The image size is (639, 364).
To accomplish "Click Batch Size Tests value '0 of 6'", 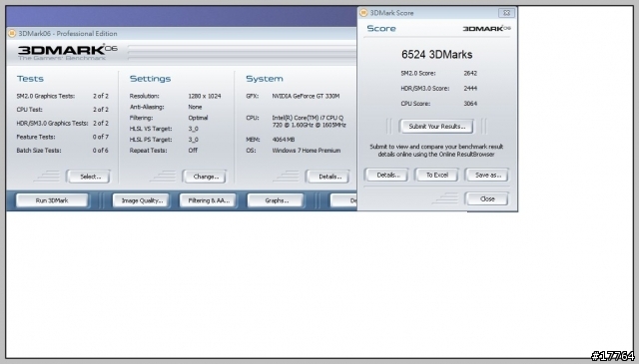I will click(x=101, y=151).
